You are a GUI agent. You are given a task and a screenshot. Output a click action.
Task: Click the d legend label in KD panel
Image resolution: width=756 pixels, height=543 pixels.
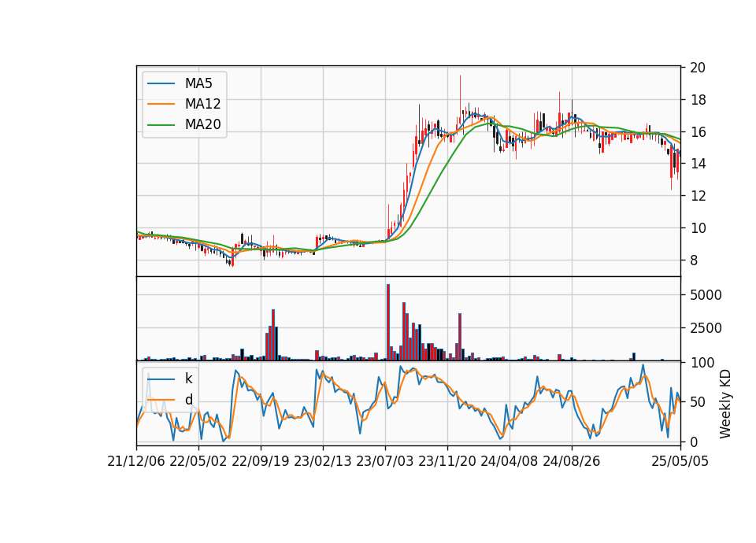pos(188,400)
